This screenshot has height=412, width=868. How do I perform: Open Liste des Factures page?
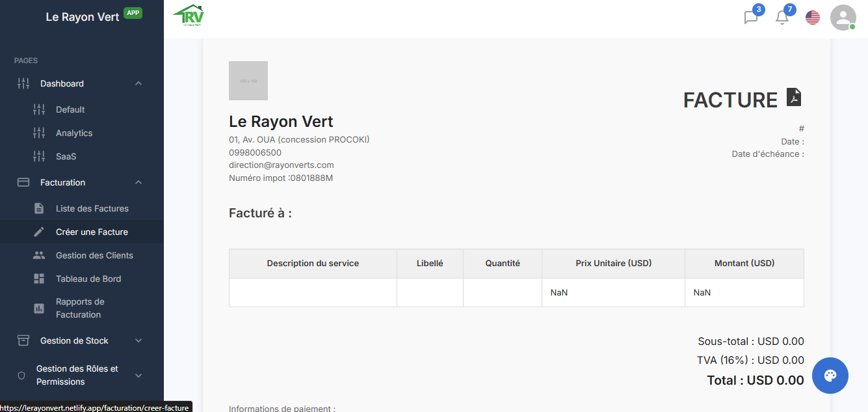[x=92, y=208]
